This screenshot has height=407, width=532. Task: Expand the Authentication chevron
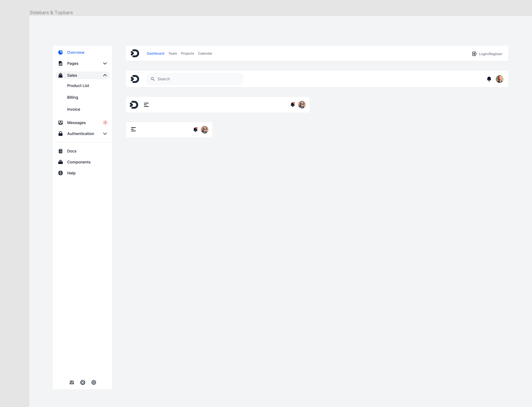tap(105, 134)
